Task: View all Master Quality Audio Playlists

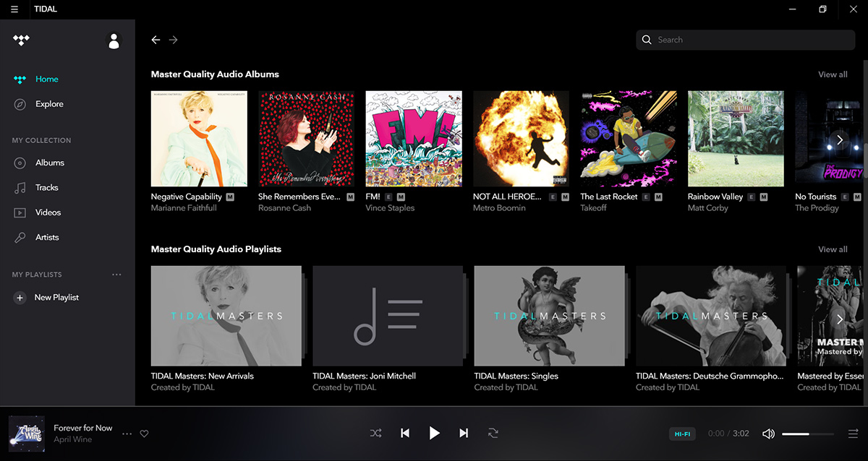Action: click(x=833, y=249)
